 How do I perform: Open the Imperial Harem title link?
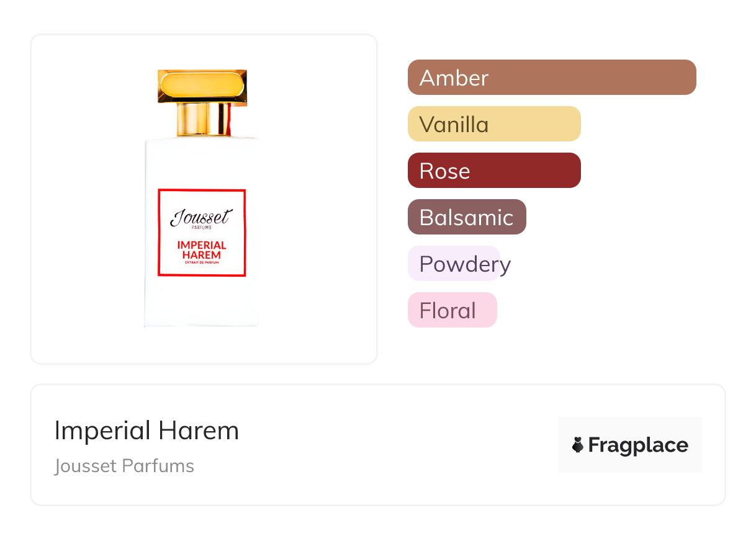click(146, 431)
